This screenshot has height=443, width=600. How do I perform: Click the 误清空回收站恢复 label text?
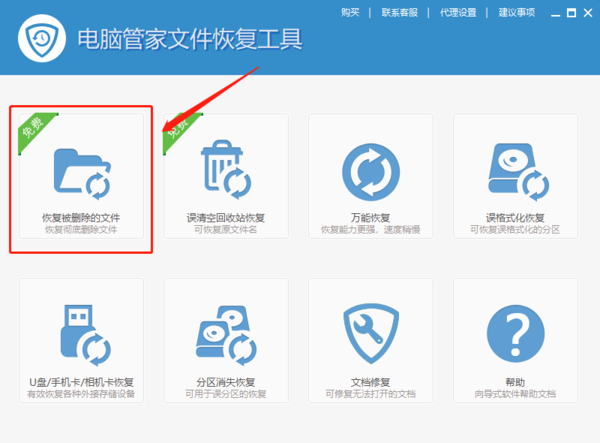pos(226,218)
